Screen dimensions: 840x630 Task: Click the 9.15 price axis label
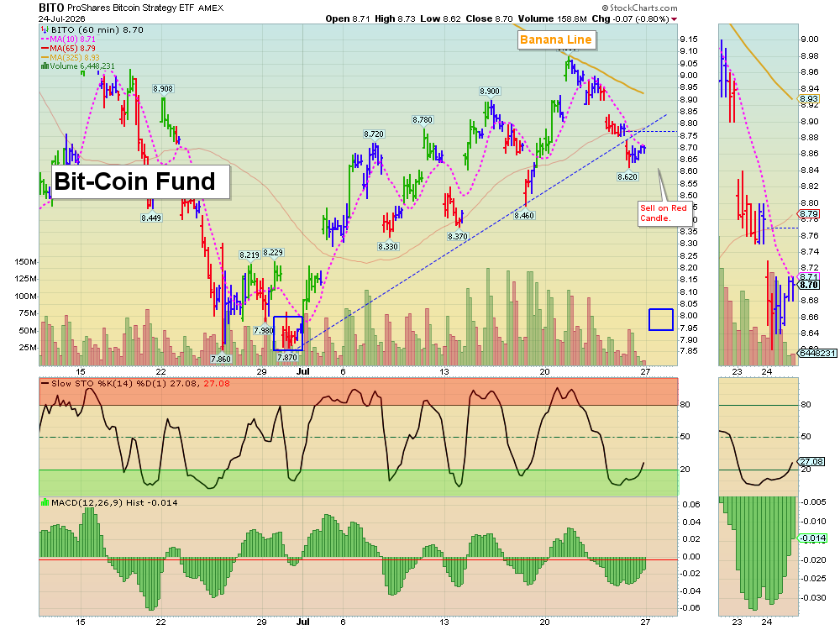point(689,39)
